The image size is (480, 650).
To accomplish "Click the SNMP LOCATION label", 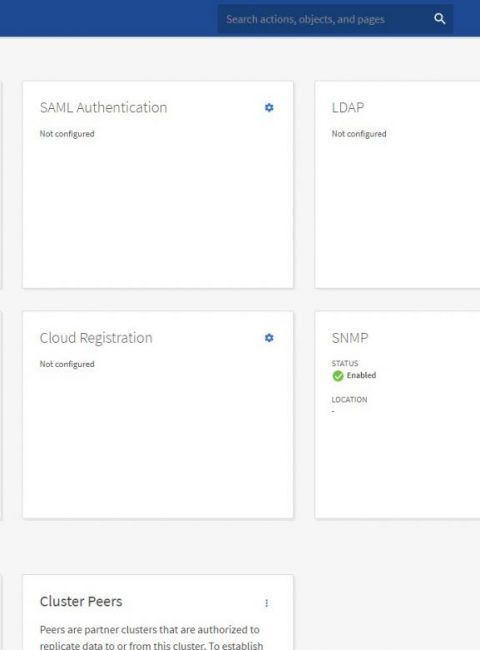I will [349, 400].
